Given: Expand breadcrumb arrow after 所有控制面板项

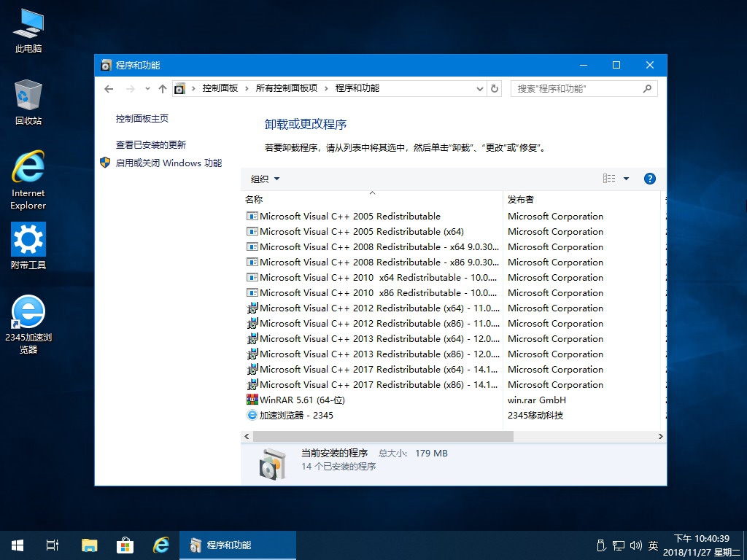Looking at the screenshot, I should coord(326,88).
